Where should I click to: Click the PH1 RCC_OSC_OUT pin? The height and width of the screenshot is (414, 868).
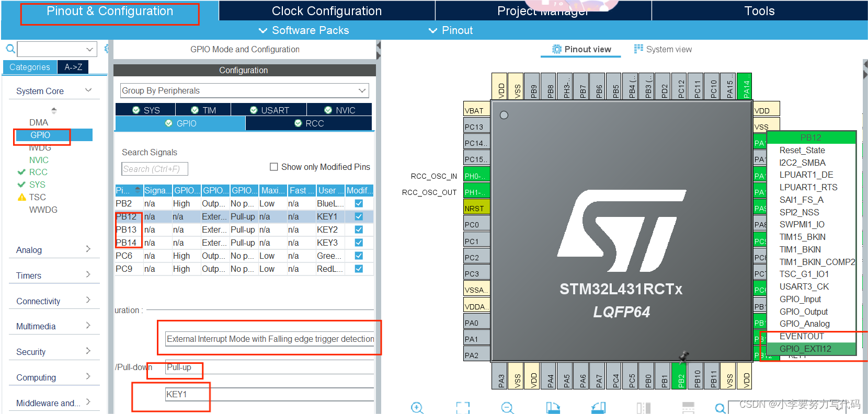(476, 192)
